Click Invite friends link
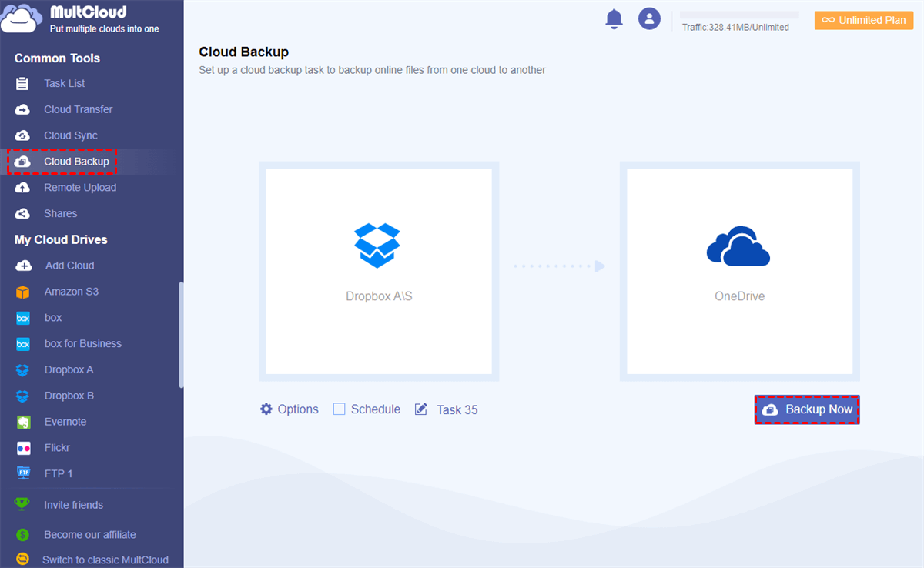Image resolution: width=924 pixels, height=568 pixels. pyautogui.click(x=73, y=505)
